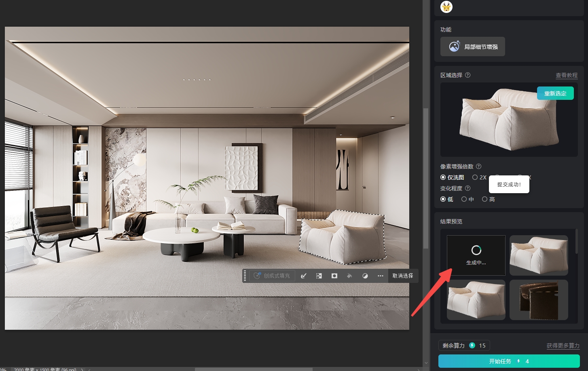
Task: Select 低 variation level
Action: pyautogui.click(x=447, y=199)
